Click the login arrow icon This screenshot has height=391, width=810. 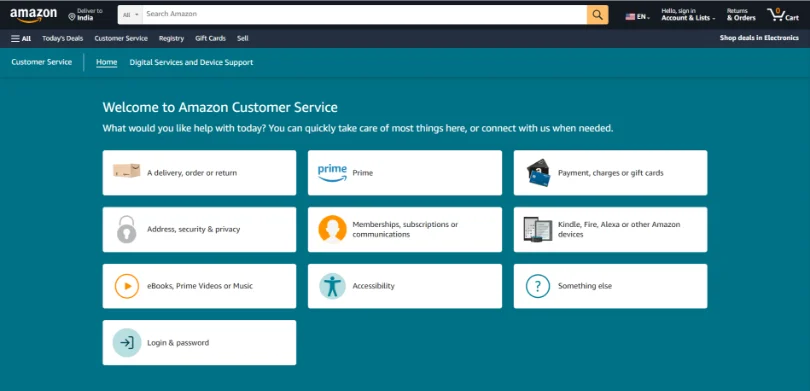tap(127, 342)
